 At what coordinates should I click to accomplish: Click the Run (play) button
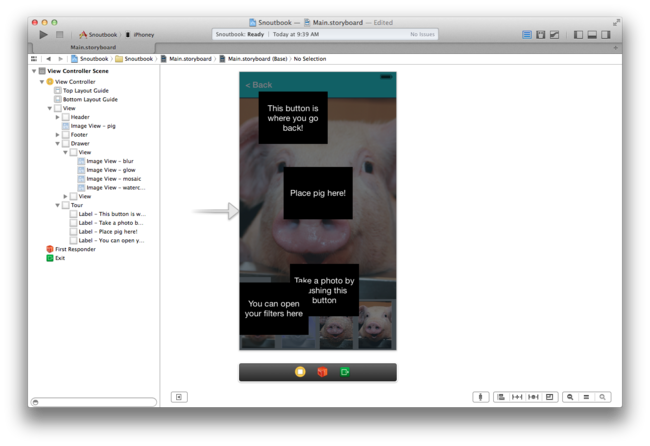[43, 34]
